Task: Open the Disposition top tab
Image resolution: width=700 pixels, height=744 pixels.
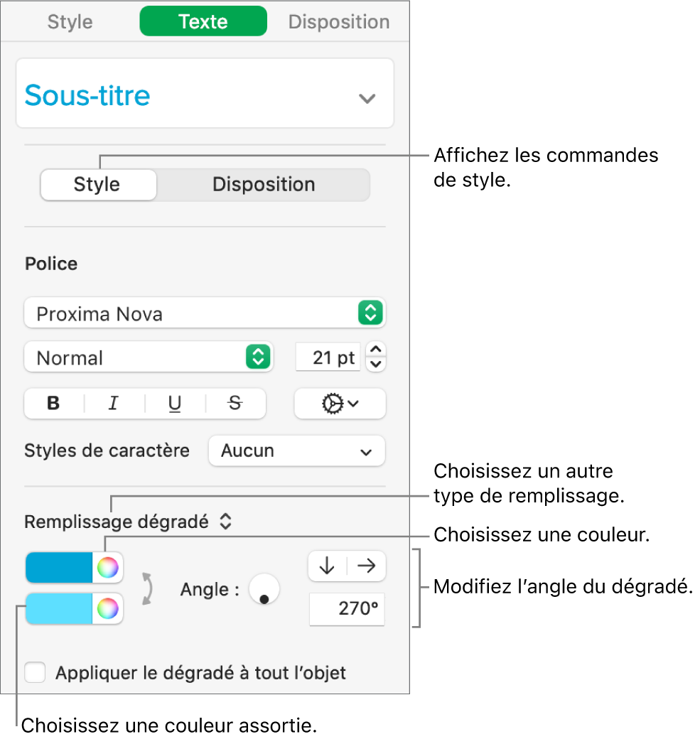Action: [338, 21]
